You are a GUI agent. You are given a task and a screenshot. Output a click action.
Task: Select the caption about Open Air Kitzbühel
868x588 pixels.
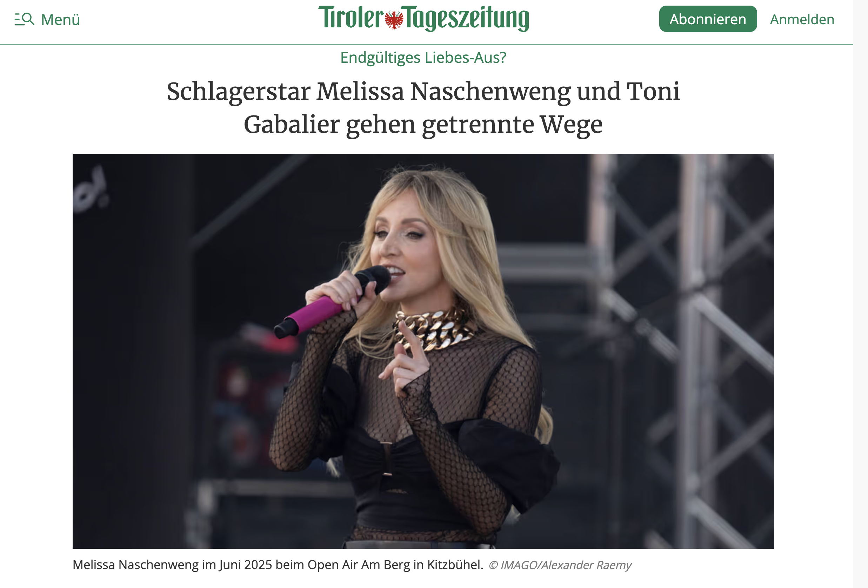[278, 565]
